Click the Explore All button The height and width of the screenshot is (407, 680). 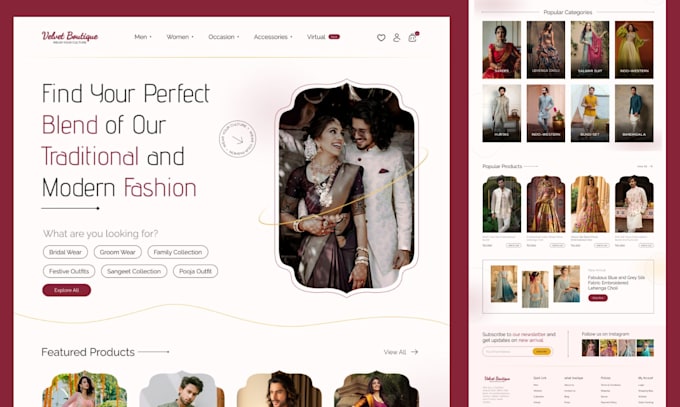(x=66, y=290)
